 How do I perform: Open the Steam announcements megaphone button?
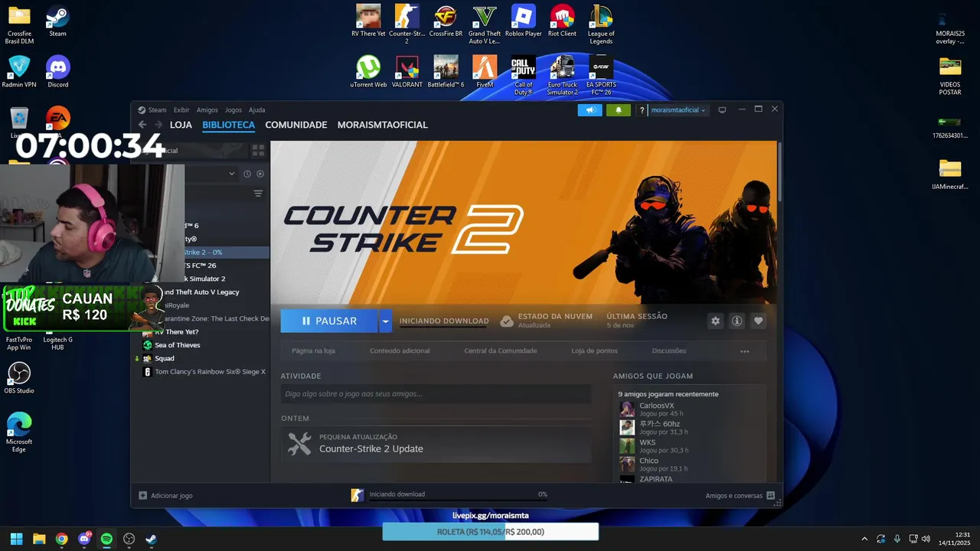(590, 110)
